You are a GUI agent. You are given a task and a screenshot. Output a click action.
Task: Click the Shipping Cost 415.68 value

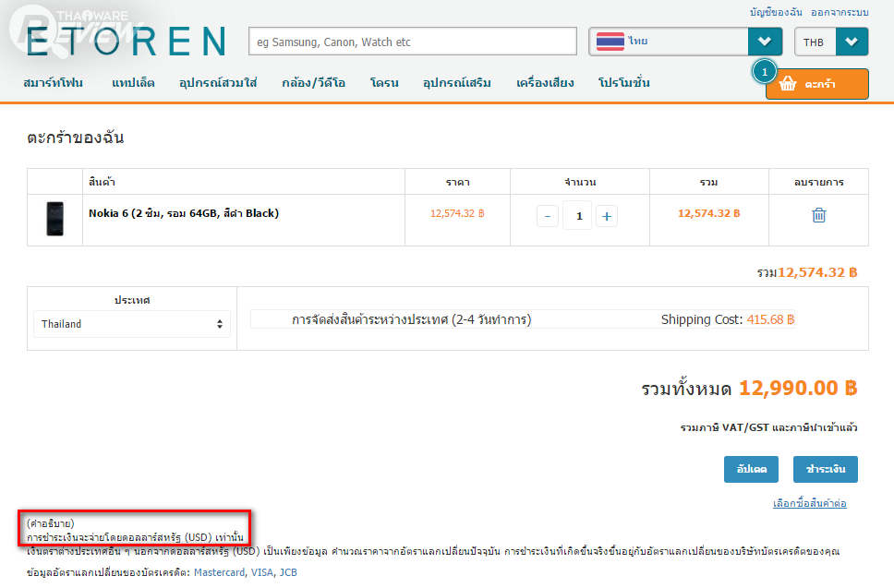click(770, 319)
